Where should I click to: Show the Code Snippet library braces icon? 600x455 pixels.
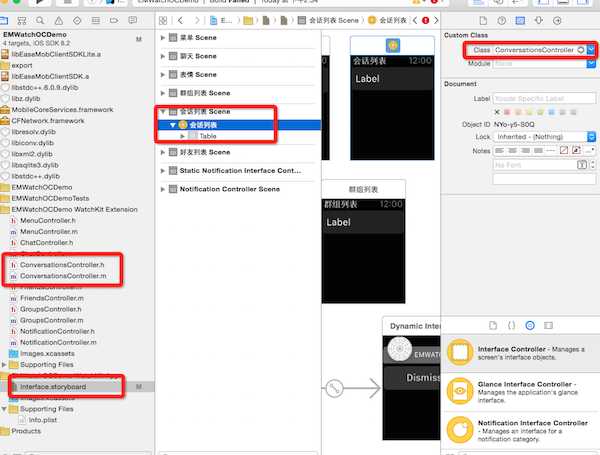pyautogui.click(x=511, y=326)
